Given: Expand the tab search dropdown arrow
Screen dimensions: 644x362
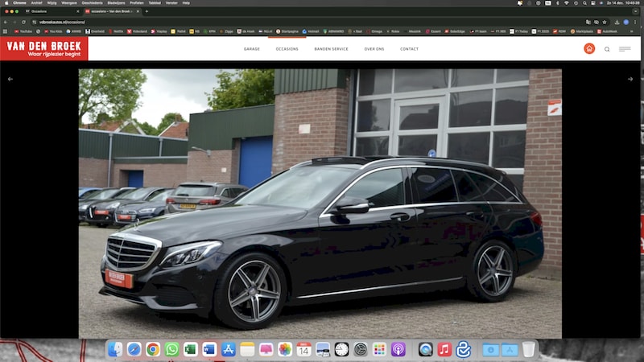Looking at the screenshot, I should (x=636, y=11).
